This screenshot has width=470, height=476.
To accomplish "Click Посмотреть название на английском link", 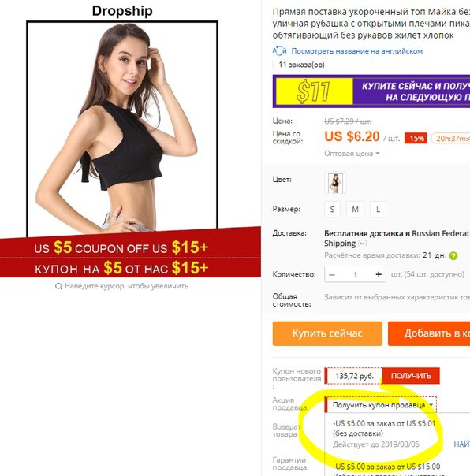I will pyautogui.click(x=357, y=51).
